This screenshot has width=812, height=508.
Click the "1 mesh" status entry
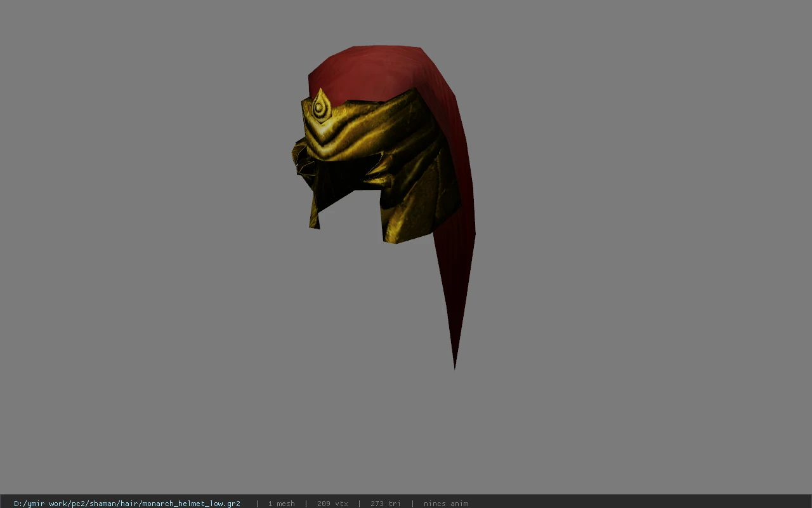click(x=281, y=504)
